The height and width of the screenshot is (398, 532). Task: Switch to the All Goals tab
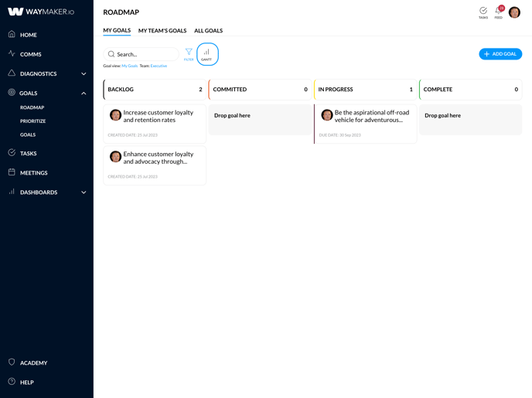pos(208,30)
